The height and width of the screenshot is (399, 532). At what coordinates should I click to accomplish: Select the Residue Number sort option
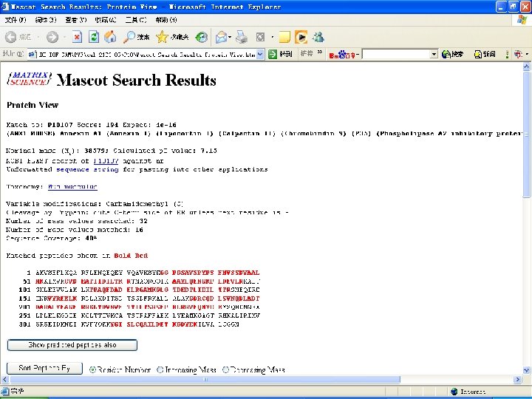[92, 369]
